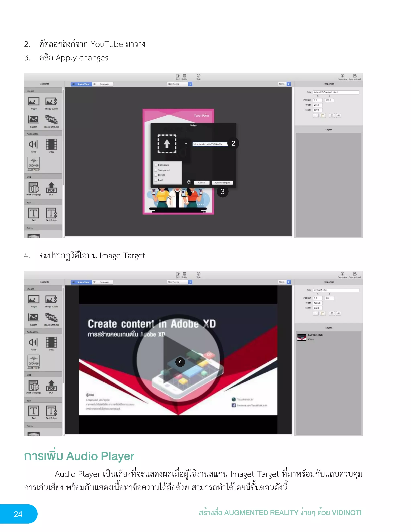Click the PDF icon in the Create content video screenshot

click(51, 386)
